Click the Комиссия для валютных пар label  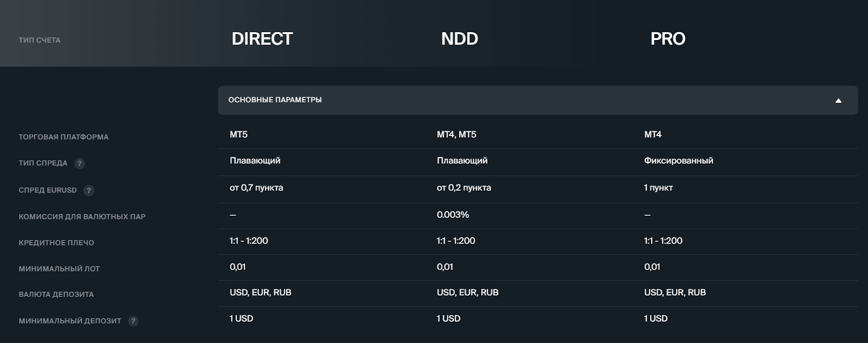pyautogui.click(x=82, y=217)
